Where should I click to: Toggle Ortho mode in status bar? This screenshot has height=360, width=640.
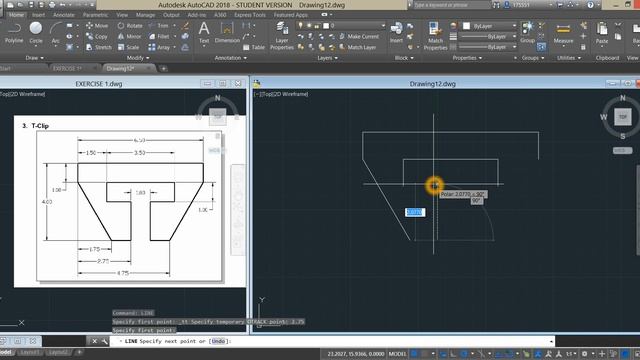pyautogui.click(x=453, y=354)
